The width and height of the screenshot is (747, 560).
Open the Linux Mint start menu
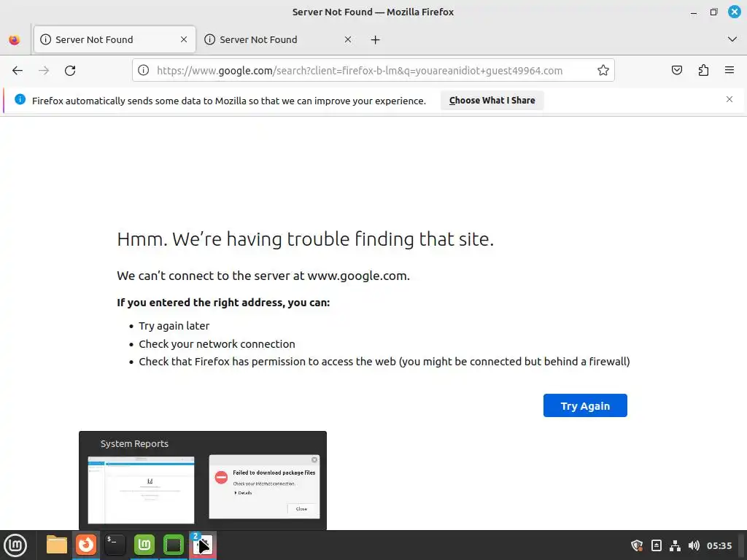[16, 545]
